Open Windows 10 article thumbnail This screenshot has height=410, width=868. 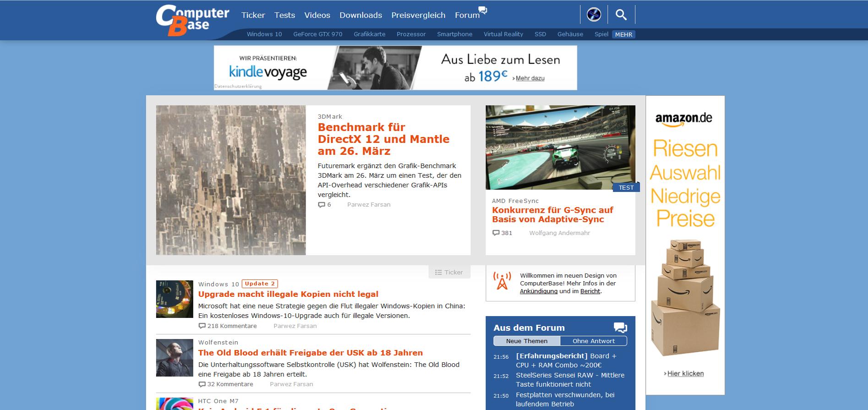[175, 299]
